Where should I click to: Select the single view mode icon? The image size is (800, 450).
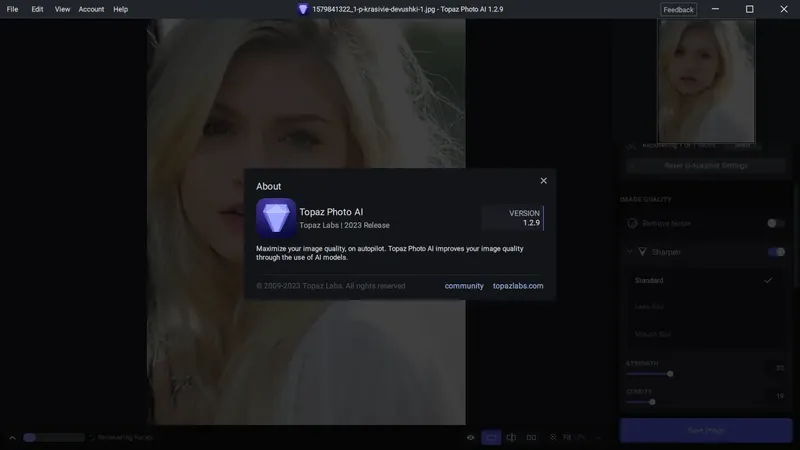pos(491,437)
